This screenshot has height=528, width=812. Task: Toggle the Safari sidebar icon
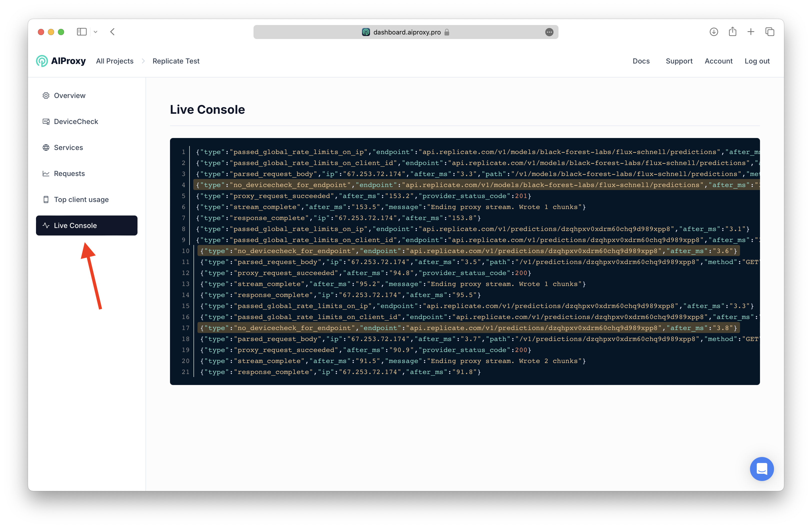click(81, 32)
